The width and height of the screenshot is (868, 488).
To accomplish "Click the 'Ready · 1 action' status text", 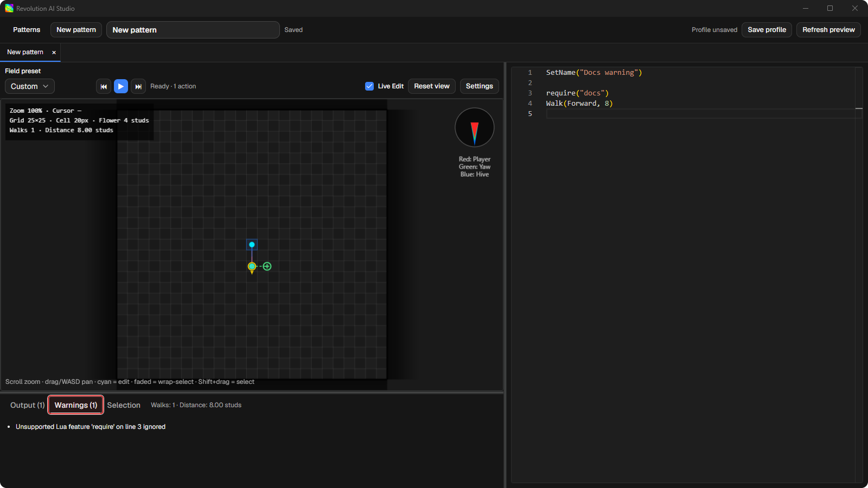I will [173, 86].
